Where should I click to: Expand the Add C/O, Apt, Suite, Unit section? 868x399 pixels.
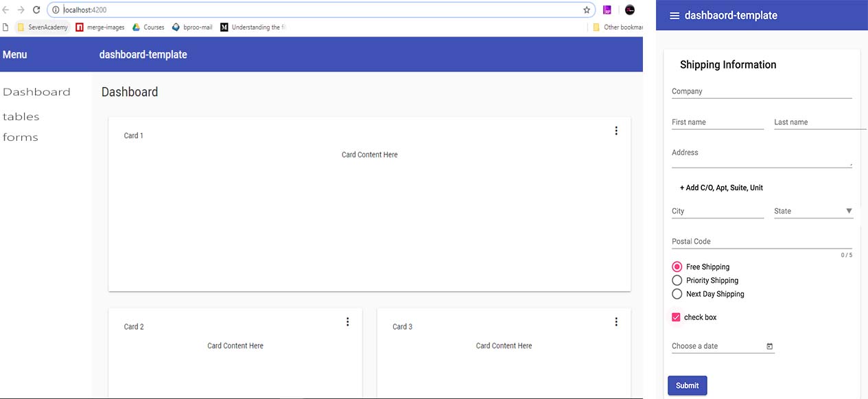tap(720, 187)
